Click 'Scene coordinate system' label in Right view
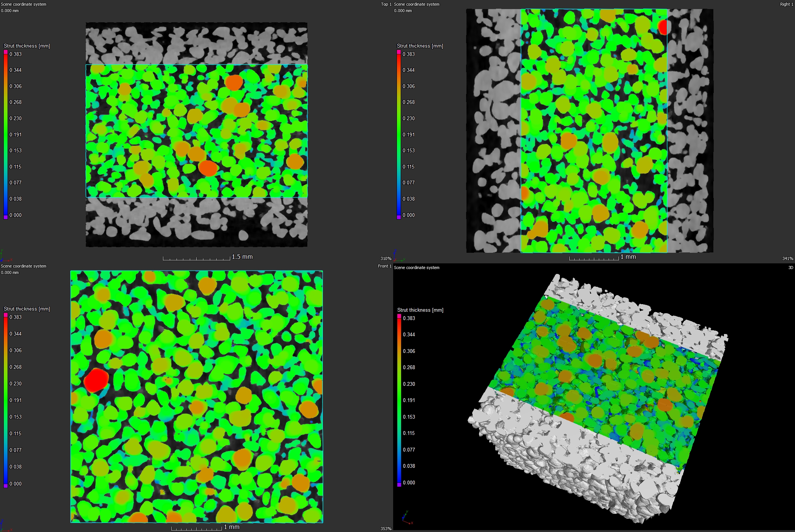Screen dimensions: 795x532 point(417,4)
